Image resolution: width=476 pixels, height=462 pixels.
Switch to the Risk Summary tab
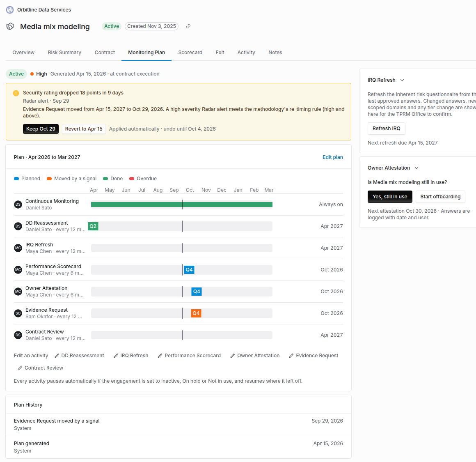[64, 53]
